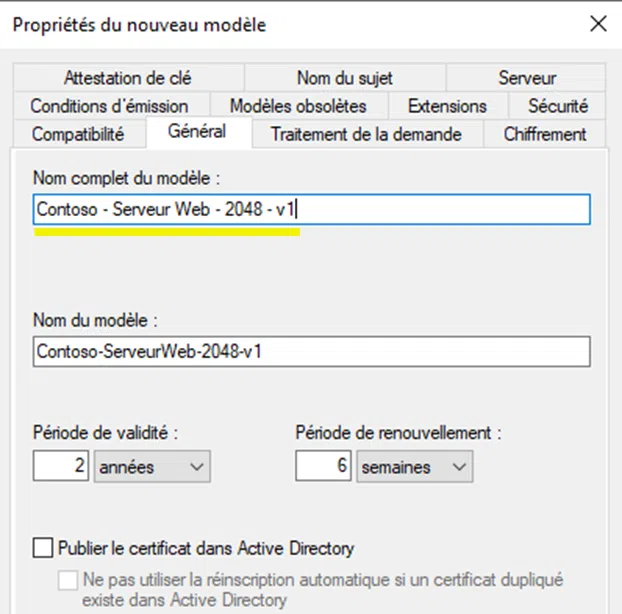The image size is (622, 614).
Task: Switch to the Chiffrement tab
Action: pyautogui.click(x=546, y=134)
